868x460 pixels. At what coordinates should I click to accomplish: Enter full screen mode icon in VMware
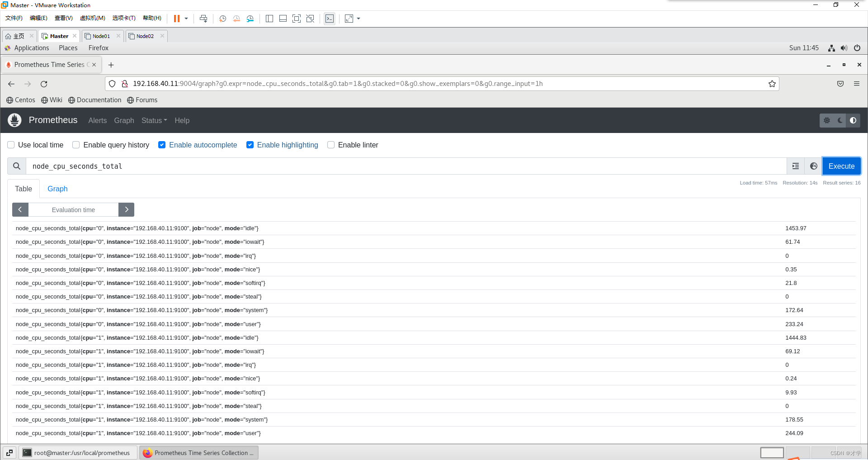point(297,19)
